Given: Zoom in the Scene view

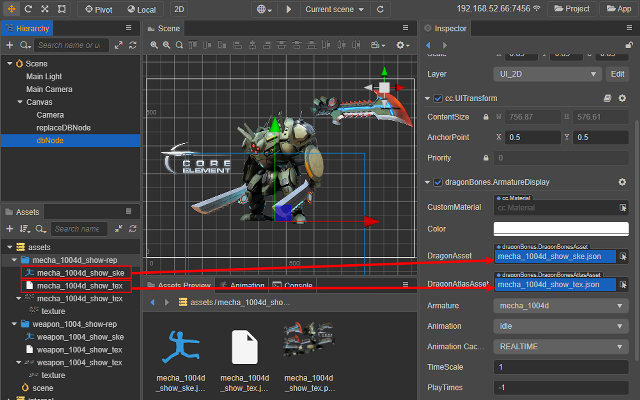Looking at the screenshot, I should 154,45.
